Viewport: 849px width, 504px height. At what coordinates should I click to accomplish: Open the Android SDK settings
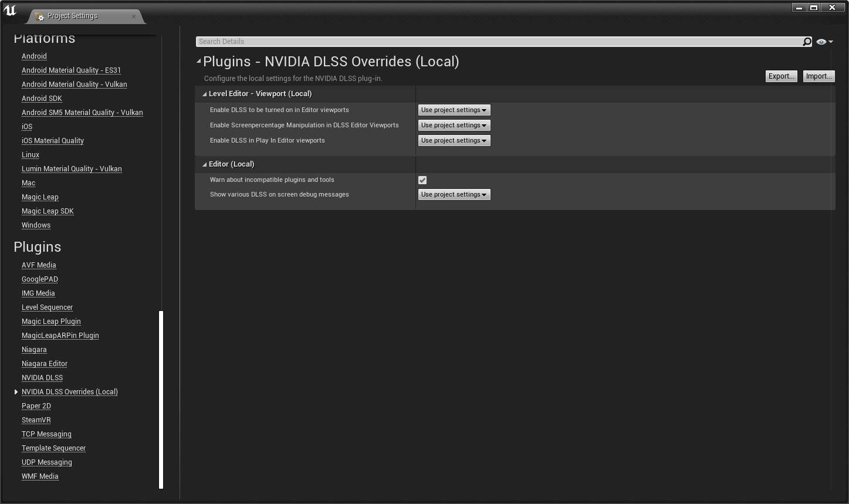(x=42, y=99)
